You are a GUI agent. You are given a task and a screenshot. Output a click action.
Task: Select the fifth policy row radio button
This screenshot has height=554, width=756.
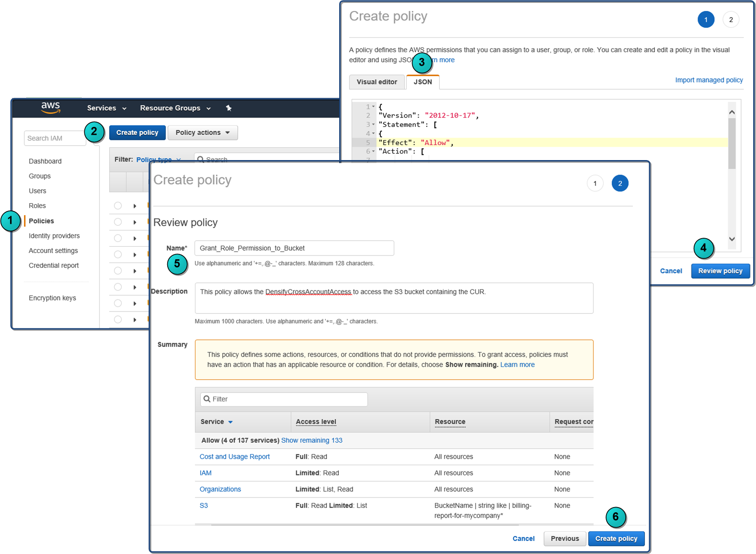118,271
